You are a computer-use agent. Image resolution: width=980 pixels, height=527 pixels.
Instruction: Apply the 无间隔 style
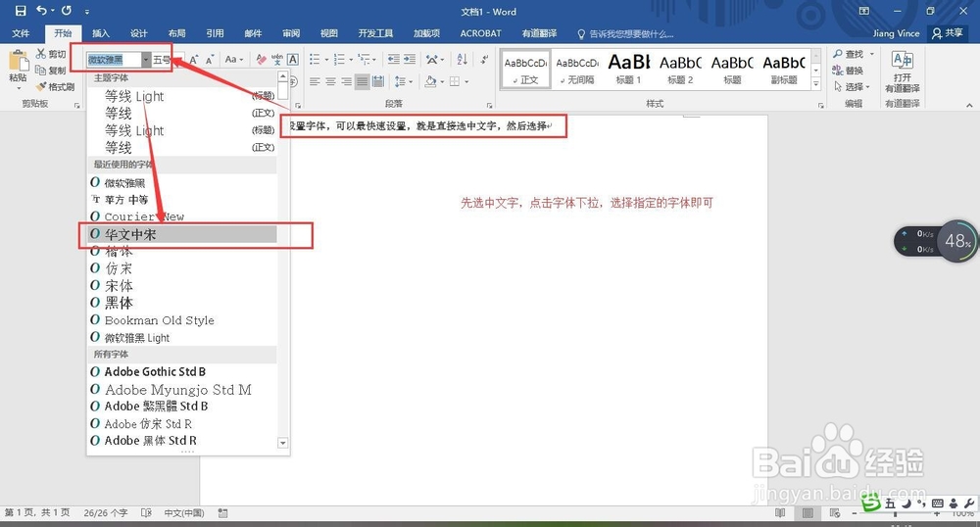pos(577,69)
